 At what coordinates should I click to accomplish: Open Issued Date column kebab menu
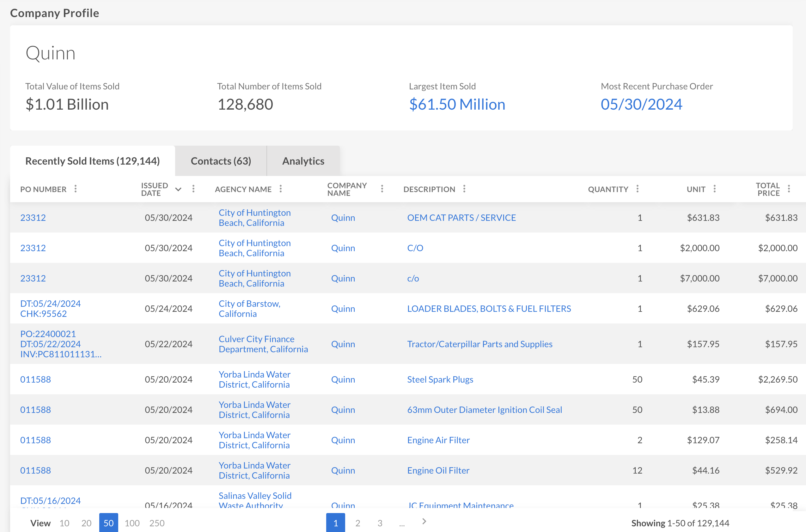click(x=193, y=189)
